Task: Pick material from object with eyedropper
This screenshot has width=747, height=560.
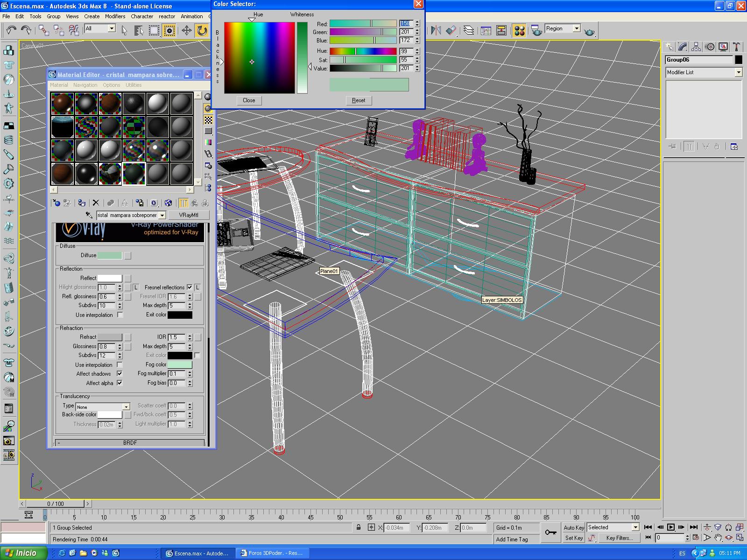Action: (x=89, y=215)
